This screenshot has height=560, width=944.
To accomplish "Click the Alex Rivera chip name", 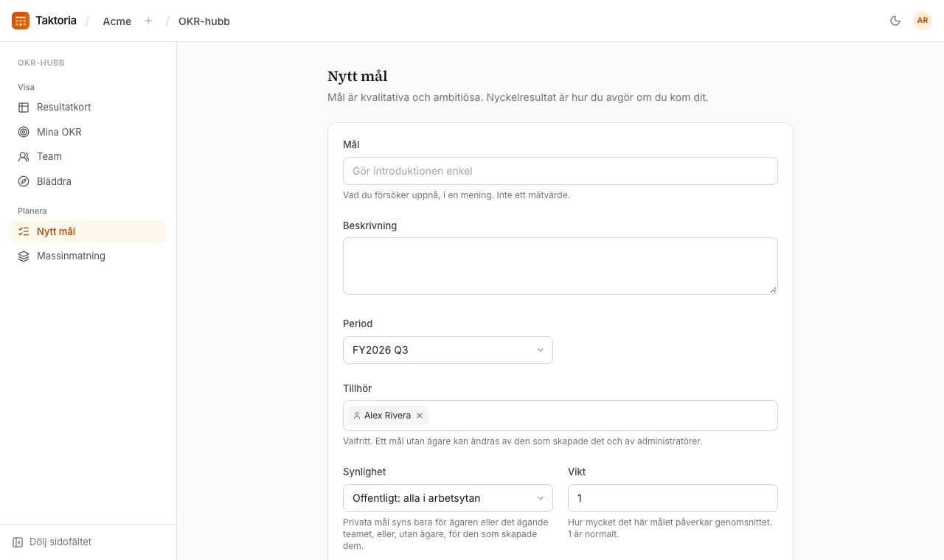I will click(387, 416).
